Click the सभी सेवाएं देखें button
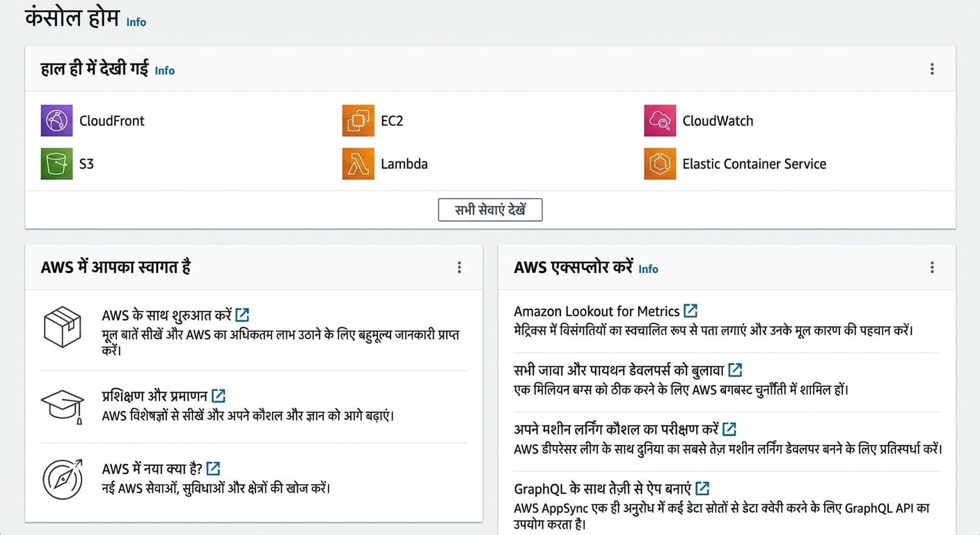The height and width of the screenshot is (535, 980). pos(490,210)
